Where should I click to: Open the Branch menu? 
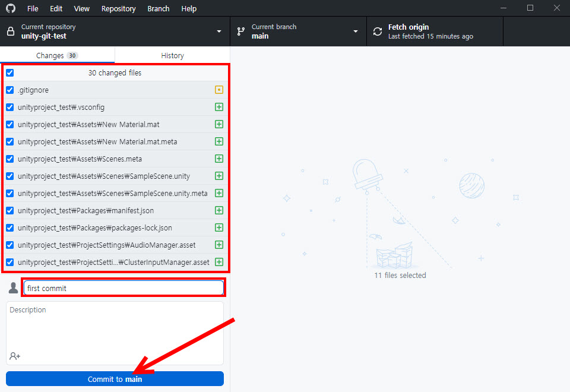pos(159,8)
